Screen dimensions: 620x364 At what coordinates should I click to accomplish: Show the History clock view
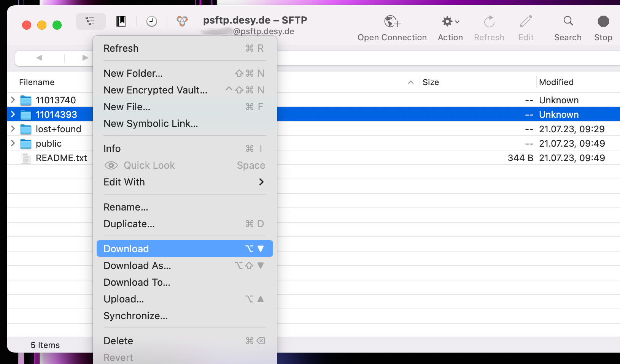(x=152, y=21)
